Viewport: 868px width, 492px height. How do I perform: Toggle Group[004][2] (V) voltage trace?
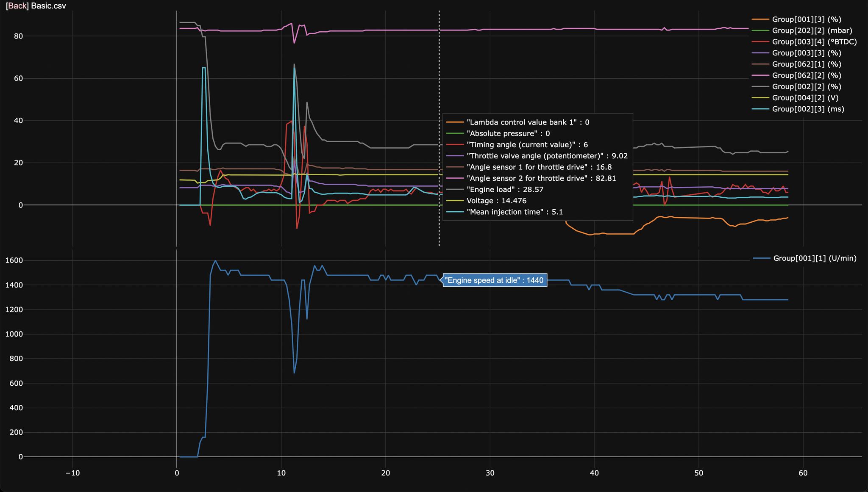point(795,98)
